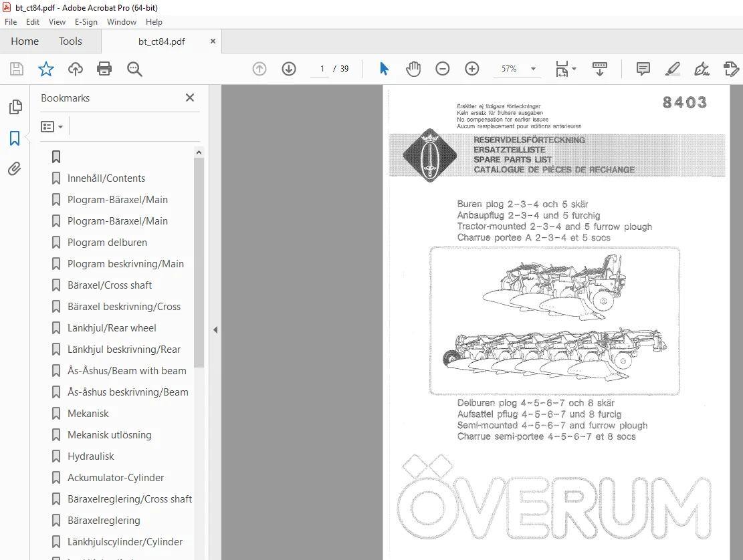743x560 pixels.
Task: Print the document with printer icon
Action: 104,69
